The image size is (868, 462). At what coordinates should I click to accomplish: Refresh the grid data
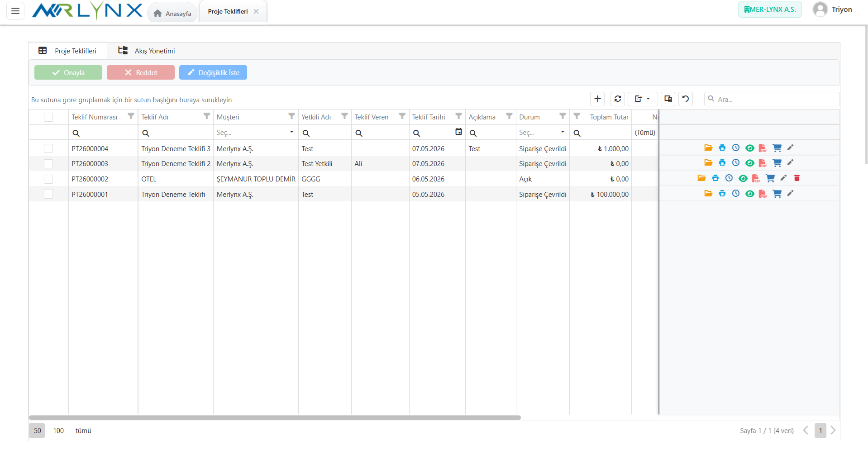pyautogui.click(x=618, y=99)
